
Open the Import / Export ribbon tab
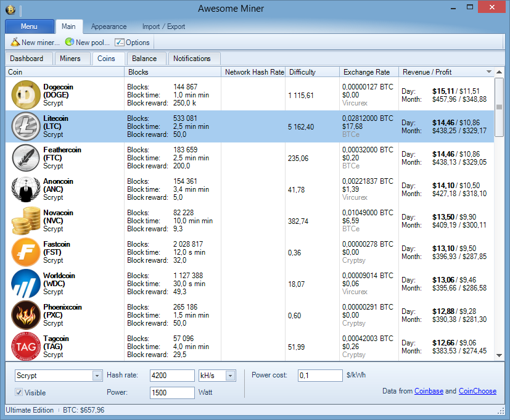click(163, 27)
